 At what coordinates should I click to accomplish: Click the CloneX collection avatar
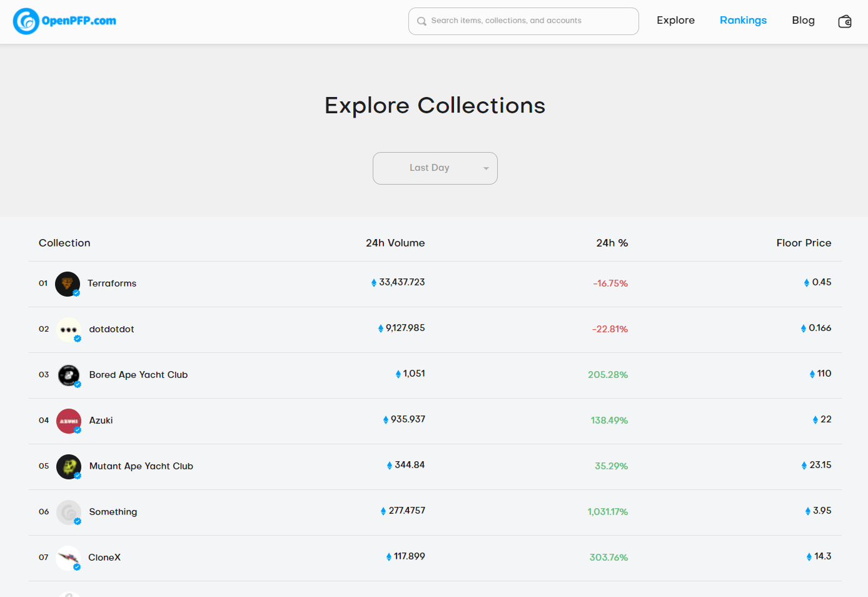coord(68,558)
